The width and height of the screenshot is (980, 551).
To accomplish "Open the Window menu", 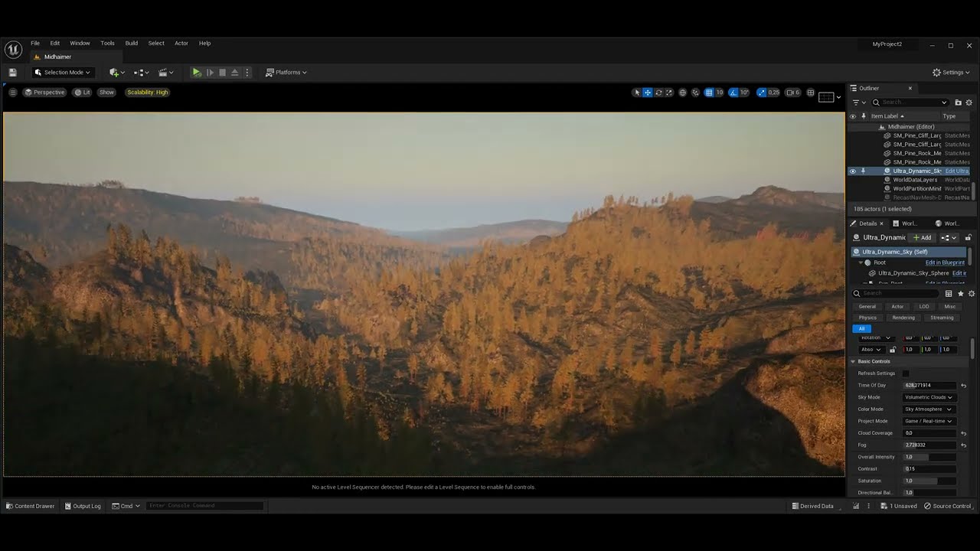I will [x=80, y=43].
